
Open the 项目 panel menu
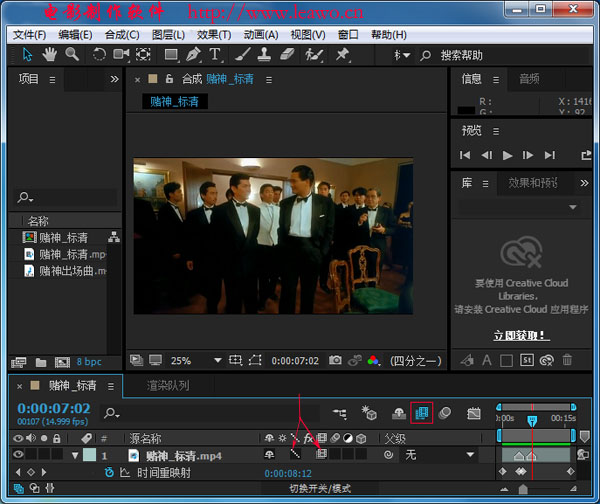click(52, 80)
